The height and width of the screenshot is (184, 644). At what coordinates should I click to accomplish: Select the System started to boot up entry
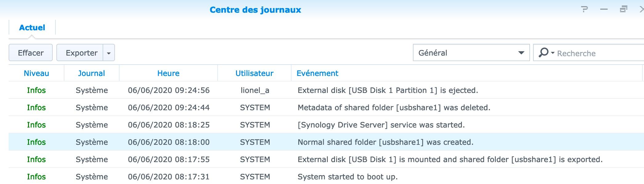pyautogui.click(x=347, y=177)
